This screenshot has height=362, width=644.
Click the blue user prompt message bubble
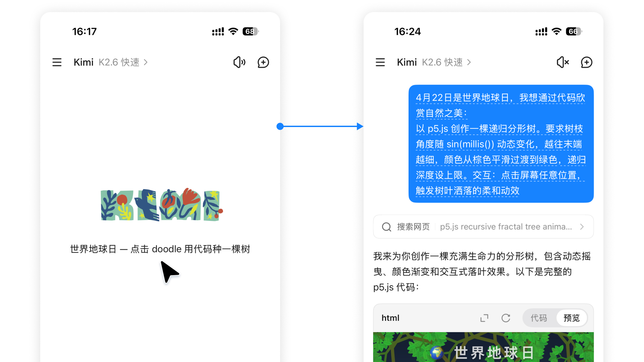point(501,144)
